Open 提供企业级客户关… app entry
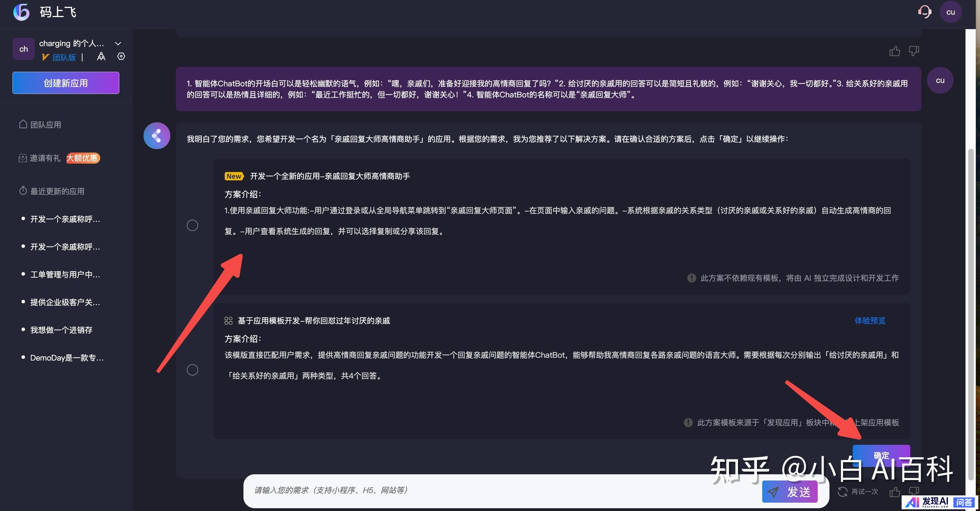Viewport: 980px width, 511px height. pos(65,302)
